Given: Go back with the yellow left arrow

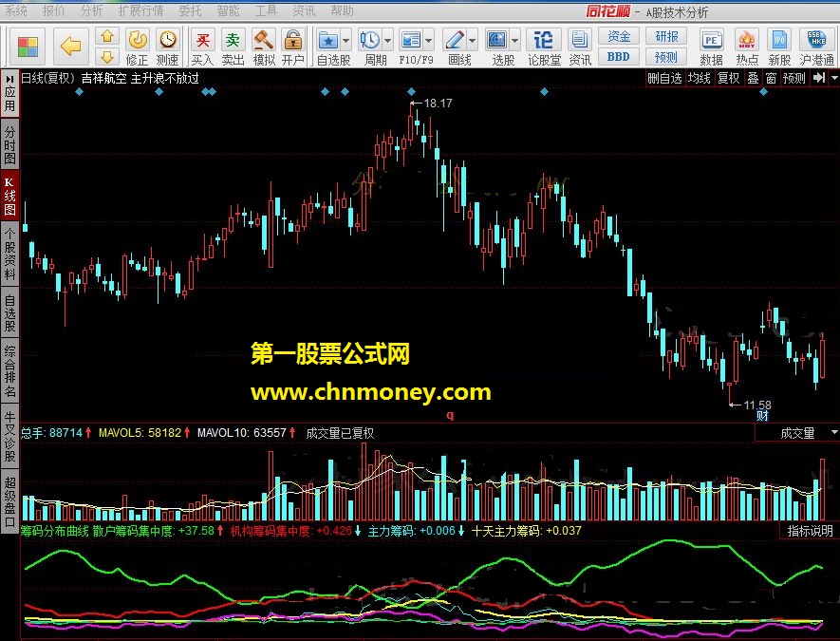Looking at the screenshot, I should point(71,47).
